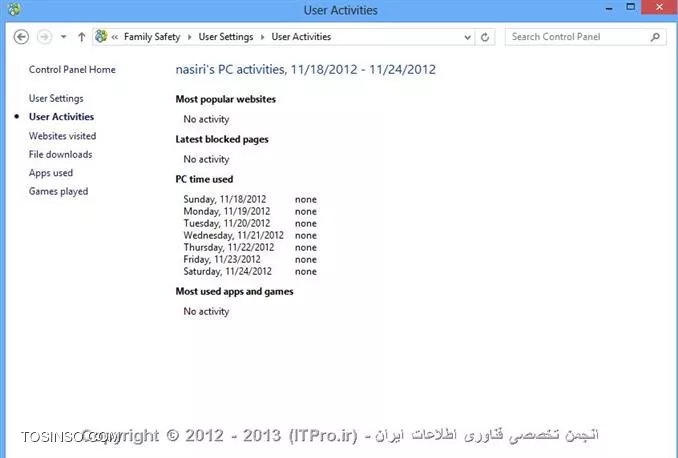Viewport: 678px width, 458px height.
Task: Select the Sunday, 11/18/2012 row
Action: 250,199
